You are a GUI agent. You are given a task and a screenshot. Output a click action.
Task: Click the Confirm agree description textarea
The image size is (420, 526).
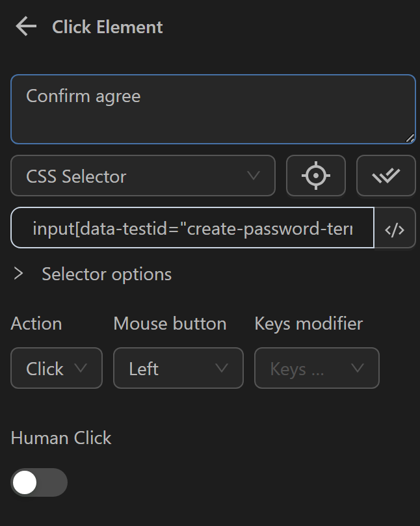coord(213,107)
